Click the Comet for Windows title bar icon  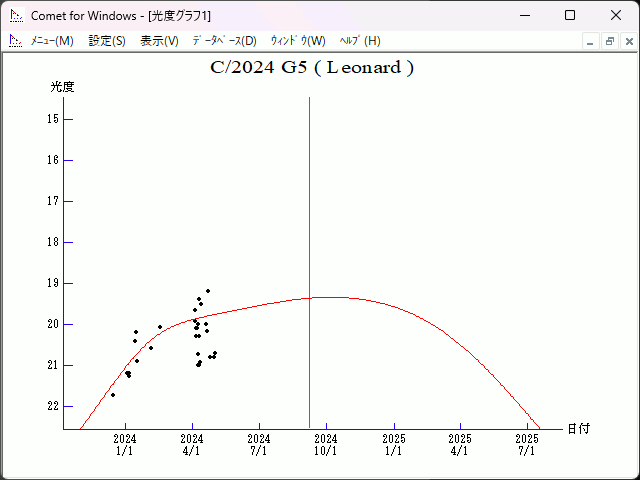pos(15,16)
